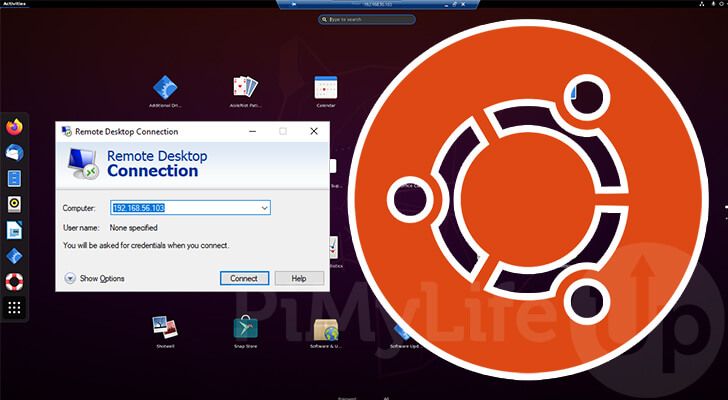Open Thunderbird Mail in the dock
Screen dimensions: 728x400
(14, 153)
